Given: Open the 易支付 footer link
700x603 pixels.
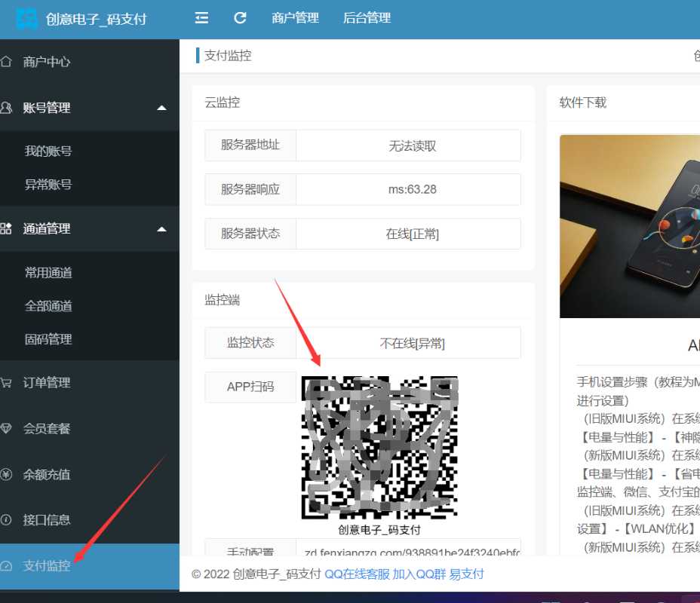Looking at the screenshot, I should (466, 574).
